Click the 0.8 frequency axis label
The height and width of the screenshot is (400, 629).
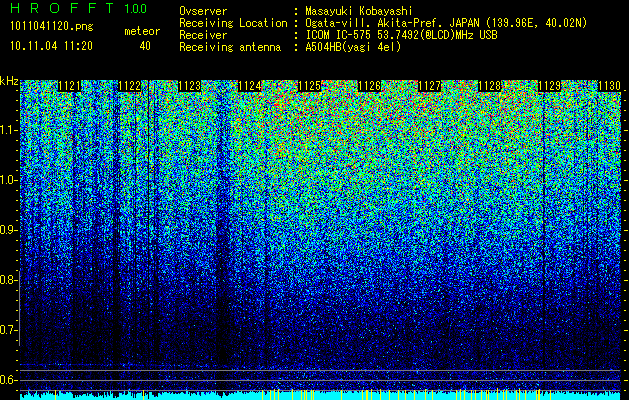(x=9, y=280)
